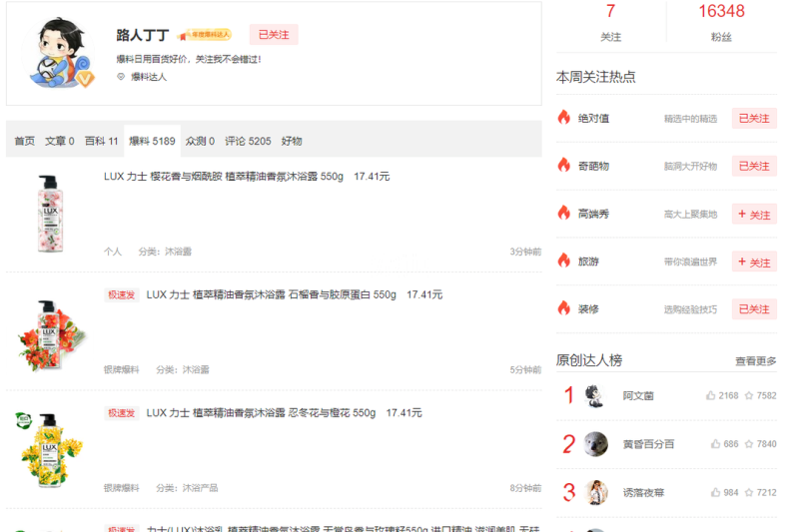Open LUX 忍冬花与橙花 product thumbnail
This screenshot has height=532, width=799.
(x=50, y=449)
